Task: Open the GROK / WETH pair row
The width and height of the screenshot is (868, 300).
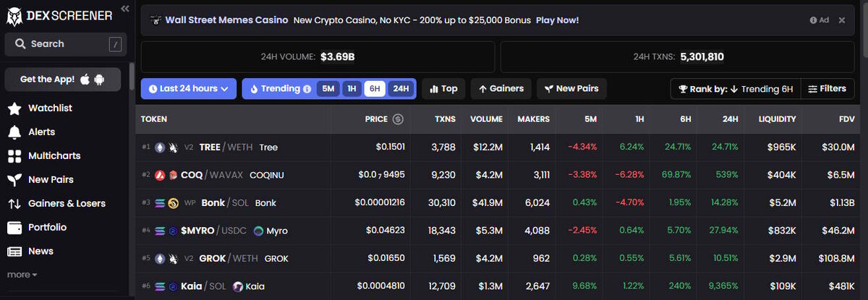Action: tap(498, 259)
